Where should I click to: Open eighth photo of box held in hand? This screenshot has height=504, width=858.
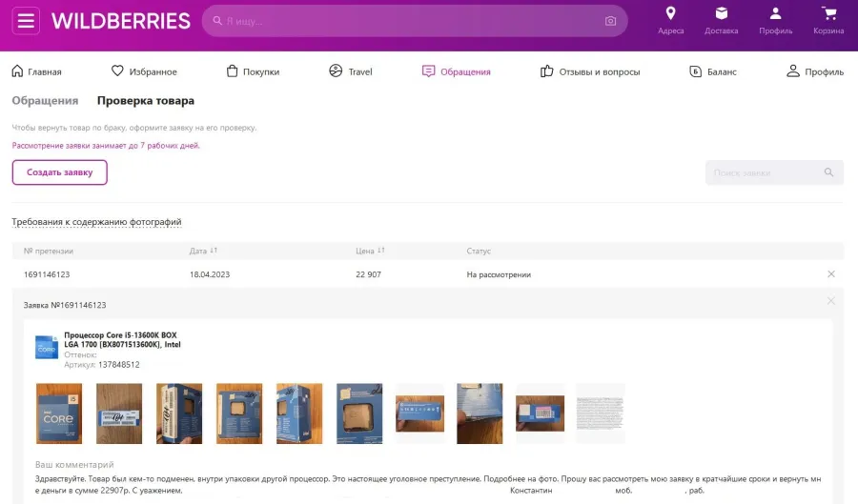click(480, 413)
